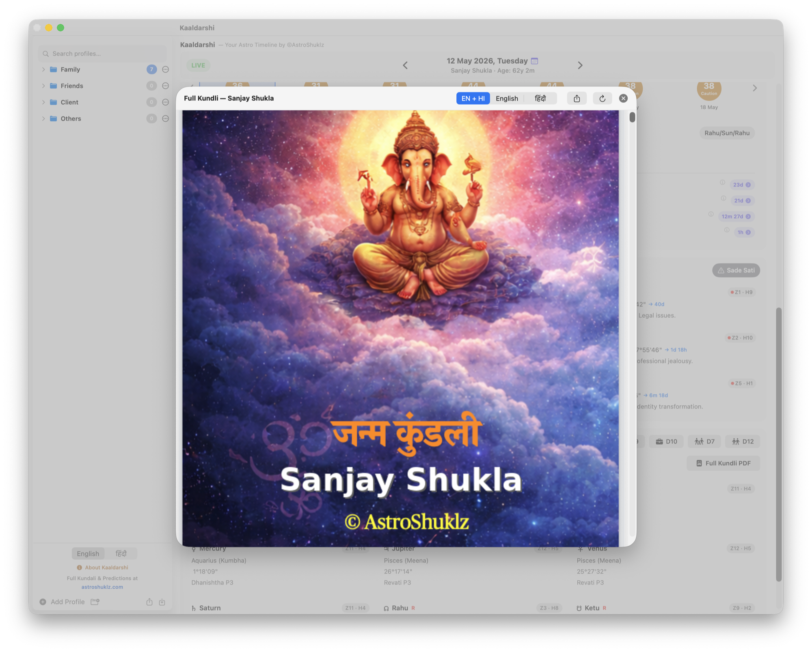The width and height of the screenshot is (812, 652).
Task: Open options for Client folder
Action: [x=165, y=102]
